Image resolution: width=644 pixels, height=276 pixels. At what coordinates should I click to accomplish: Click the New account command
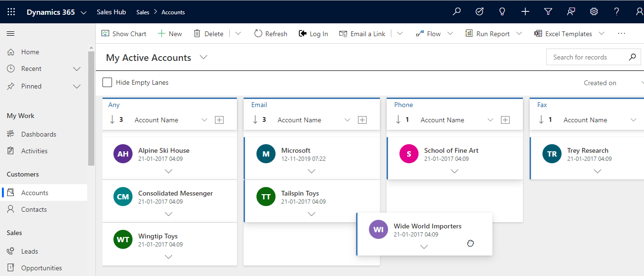170,34
